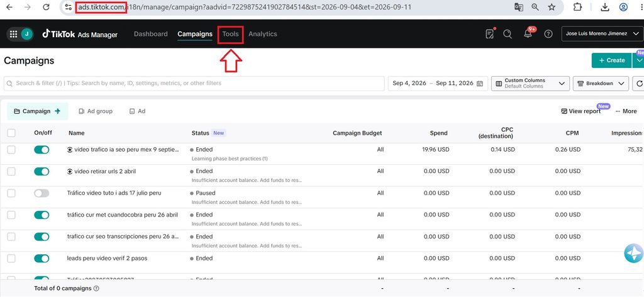Select checkbox for tráfico cur met cuandocobra

coord(11,215)
